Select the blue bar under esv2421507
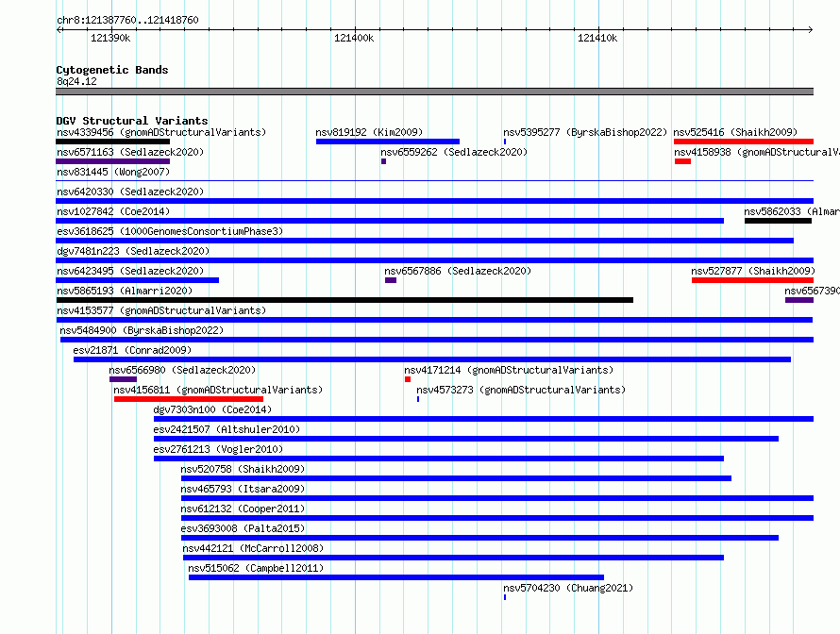 click(466, 439)
